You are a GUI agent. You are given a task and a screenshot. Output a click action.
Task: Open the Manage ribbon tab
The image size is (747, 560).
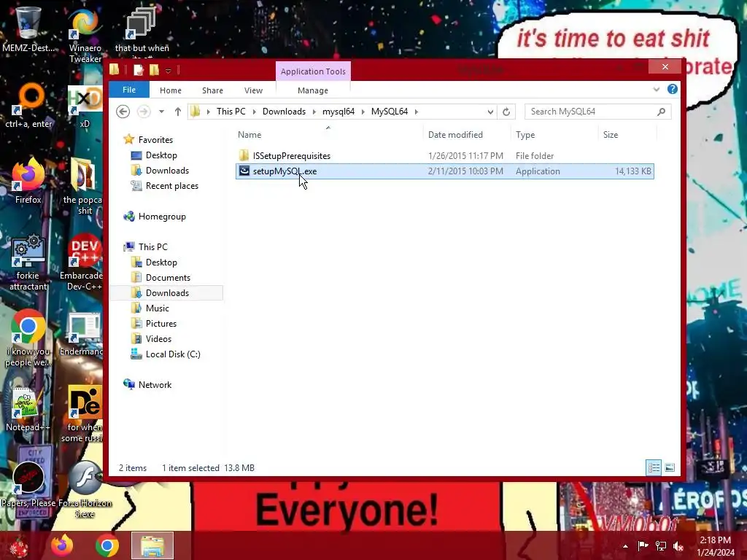pyautogui.click(x=312, y=90)
